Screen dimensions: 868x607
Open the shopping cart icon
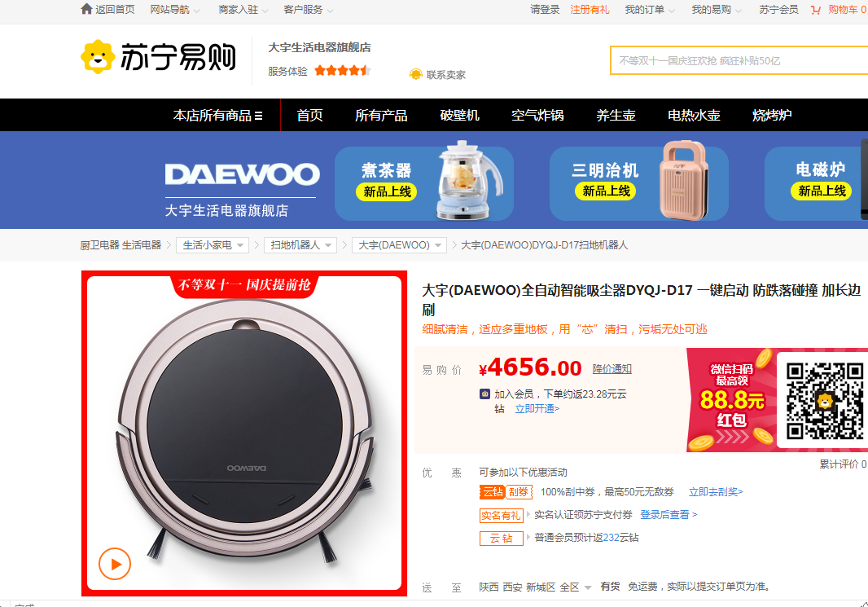click(815, 10)
